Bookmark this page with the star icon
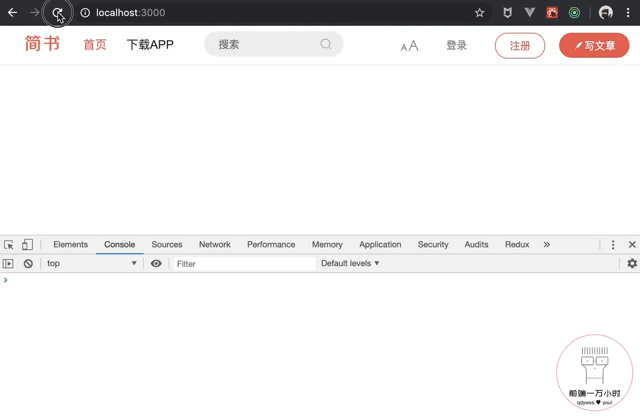This screenshot has width=640, height=418. (480, 13)
